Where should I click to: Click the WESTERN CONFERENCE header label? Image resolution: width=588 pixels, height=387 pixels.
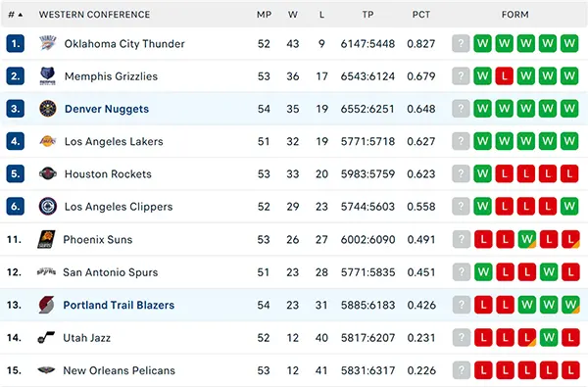click(x=94, y=15)
